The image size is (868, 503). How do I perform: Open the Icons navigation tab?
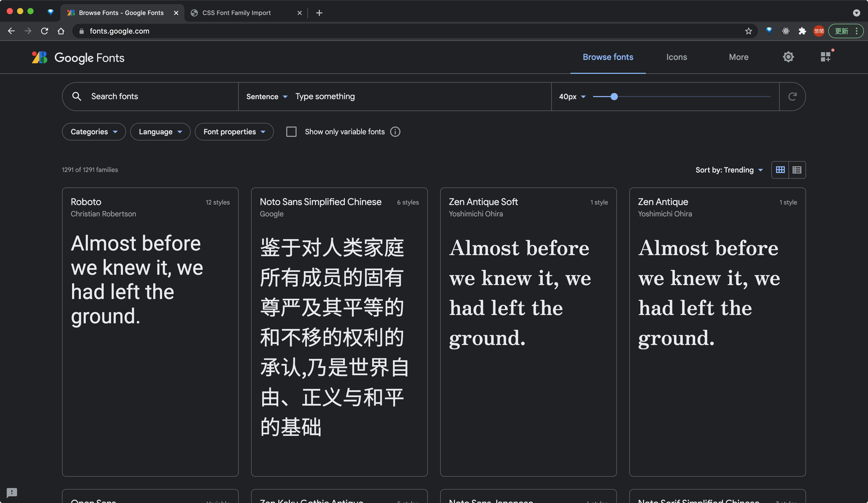click(677, 57)
